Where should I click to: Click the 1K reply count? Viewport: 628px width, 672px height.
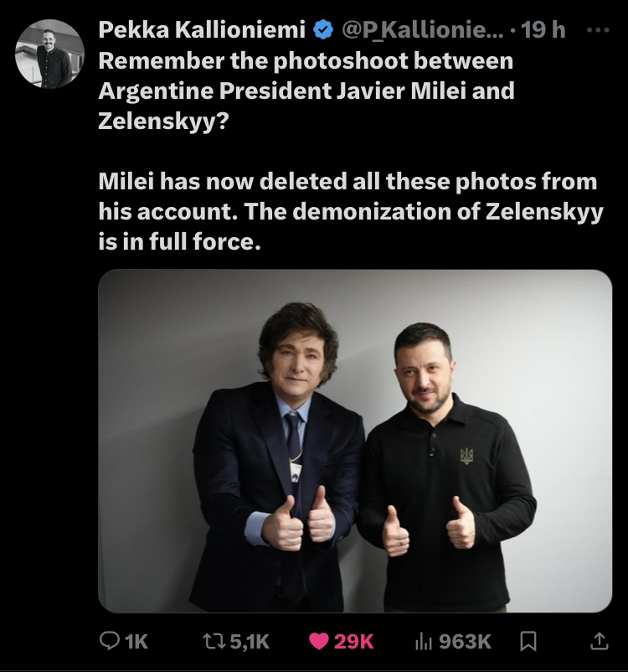click(x=136, y=641)
